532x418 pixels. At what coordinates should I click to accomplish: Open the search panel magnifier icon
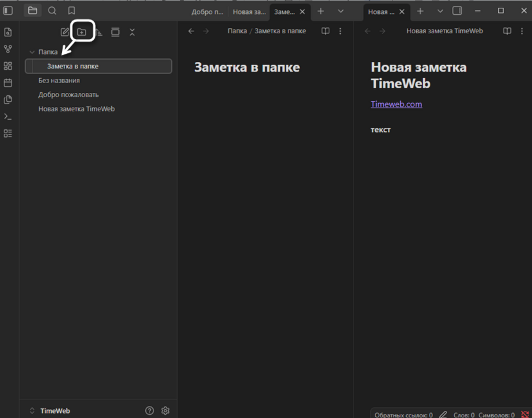[52, 11]
